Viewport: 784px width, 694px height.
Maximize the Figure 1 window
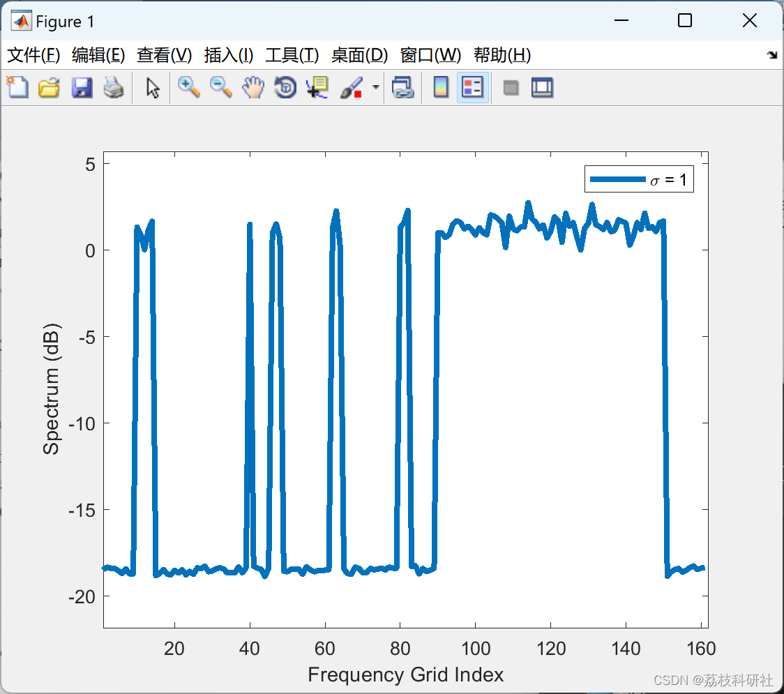685,20
